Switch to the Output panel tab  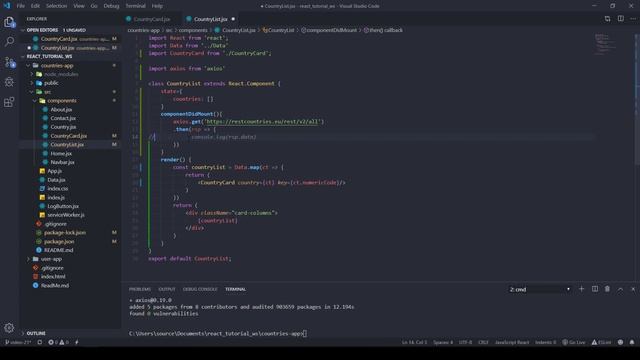(x=167, y=289)
